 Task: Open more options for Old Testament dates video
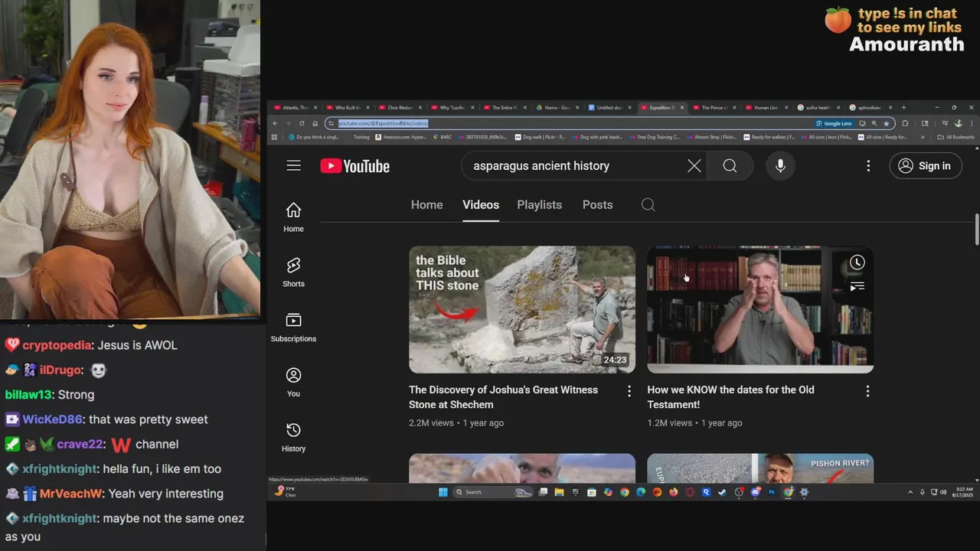(x=867, y=391)
